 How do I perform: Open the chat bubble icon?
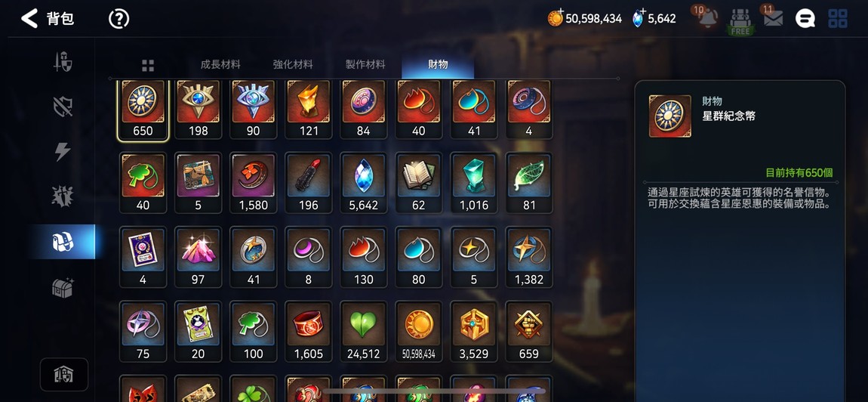click(x=805, y=19)
